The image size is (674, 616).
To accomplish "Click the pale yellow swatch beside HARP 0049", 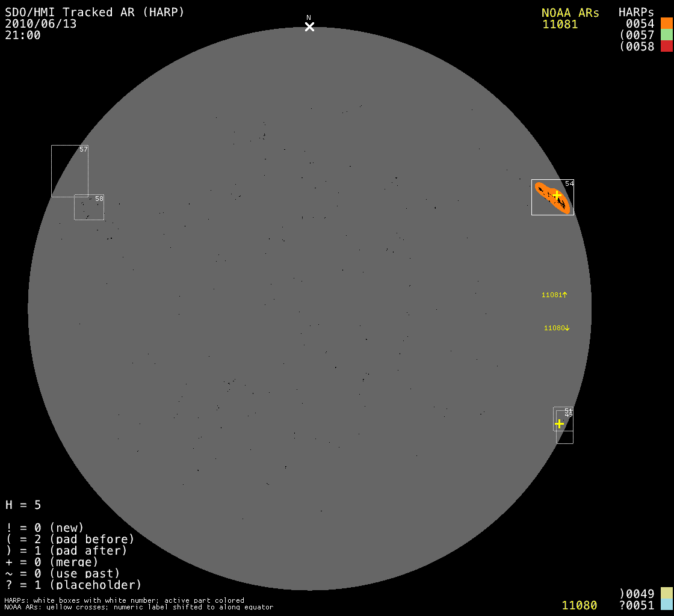I will [666, 594].
